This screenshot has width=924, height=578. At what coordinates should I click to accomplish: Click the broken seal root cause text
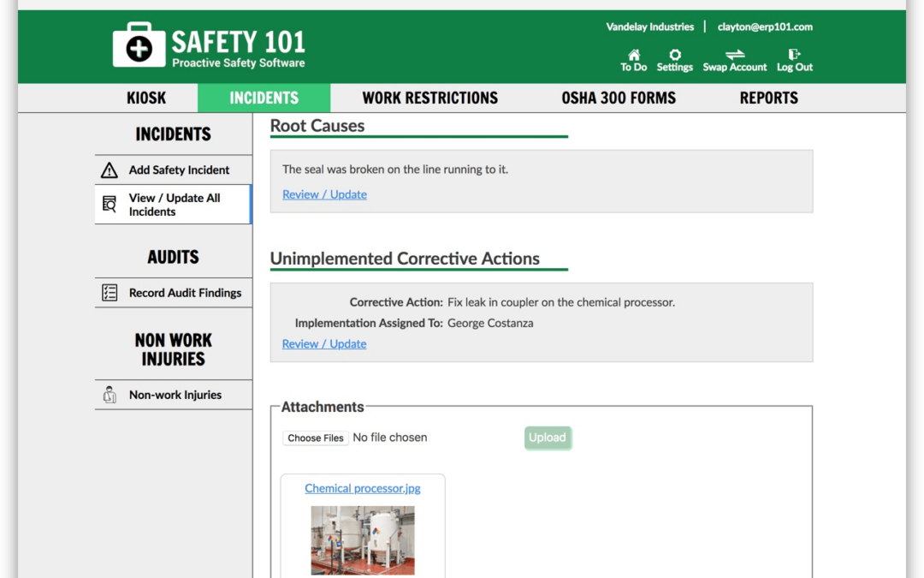pos(394,170)
